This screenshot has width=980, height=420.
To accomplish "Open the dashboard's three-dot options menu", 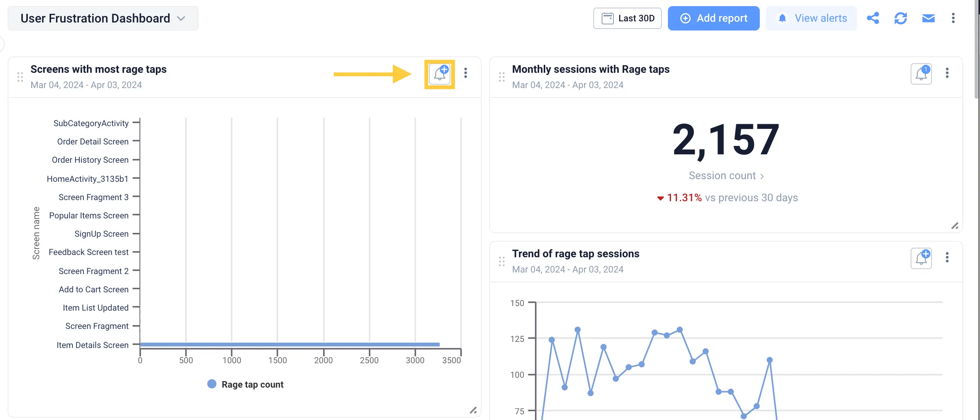I will (953, 18).
